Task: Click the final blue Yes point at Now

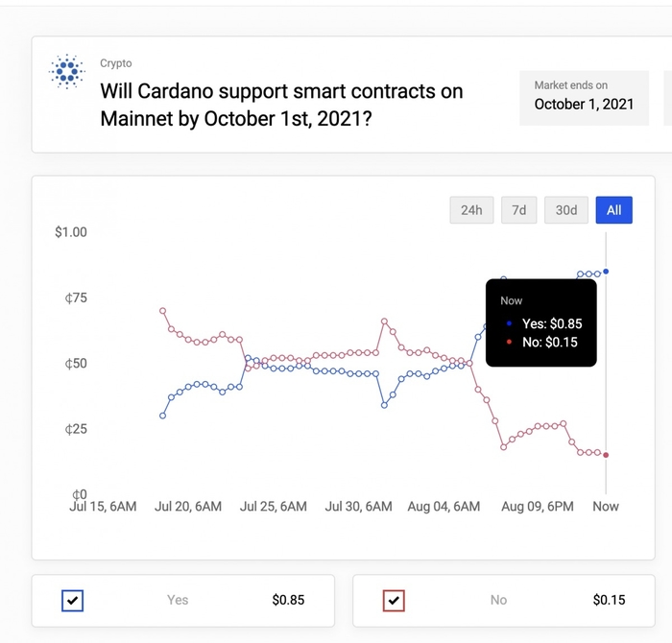Action: [606, 272]
